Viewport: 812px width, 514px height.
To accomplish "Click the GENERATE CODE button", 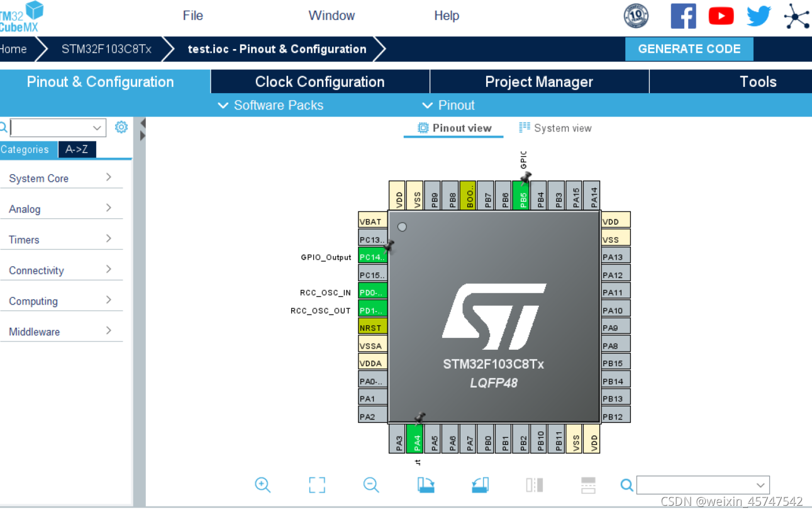I will pyautogui.click(x=689, y=49).
